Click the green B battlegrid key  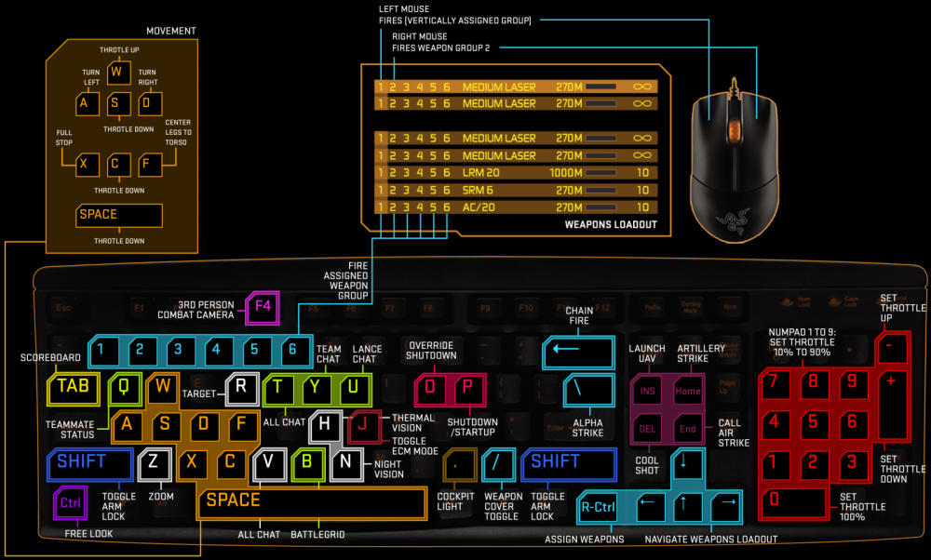307,463
